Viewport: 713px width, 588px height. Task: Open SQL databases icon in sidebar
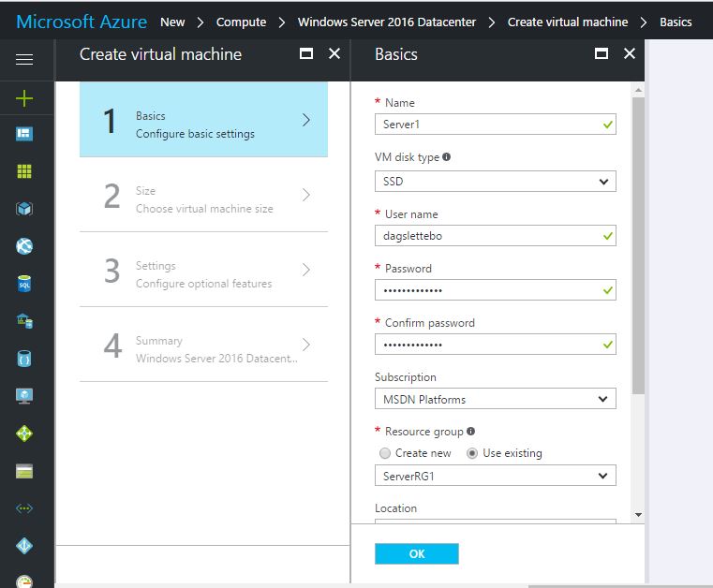pos(24,284)
